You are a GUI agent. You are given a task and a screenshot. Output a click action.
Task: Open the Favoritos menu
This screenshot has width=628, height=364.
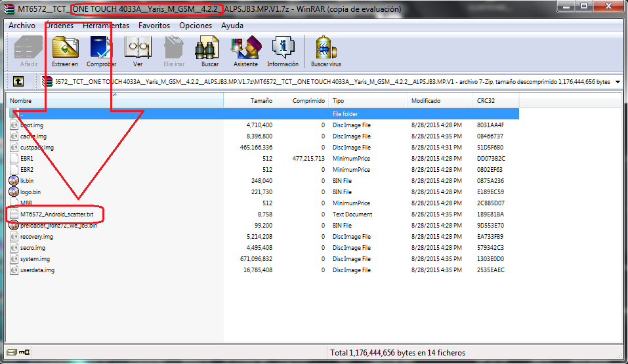pos(154,25)
